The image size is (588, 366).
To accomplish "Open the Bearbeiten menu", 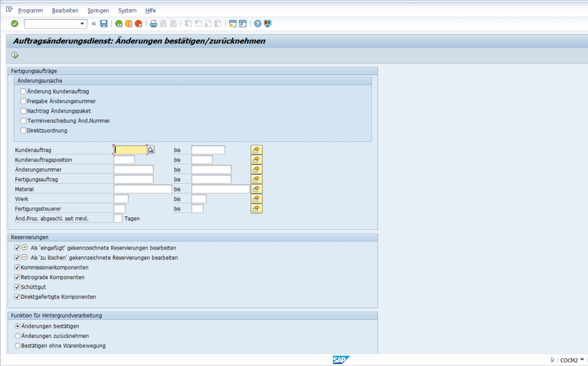I will pos(65,11).
